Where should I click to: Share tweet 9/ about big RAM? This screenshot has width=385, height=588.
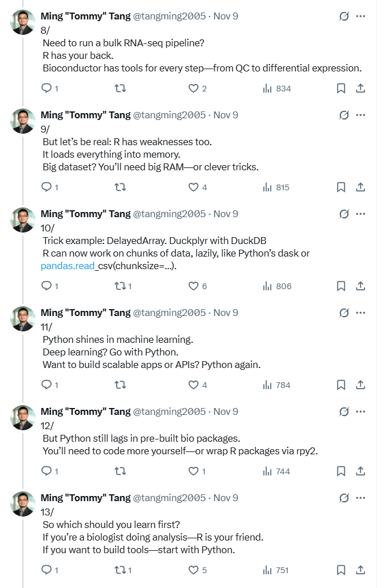[x=360, y=187]
